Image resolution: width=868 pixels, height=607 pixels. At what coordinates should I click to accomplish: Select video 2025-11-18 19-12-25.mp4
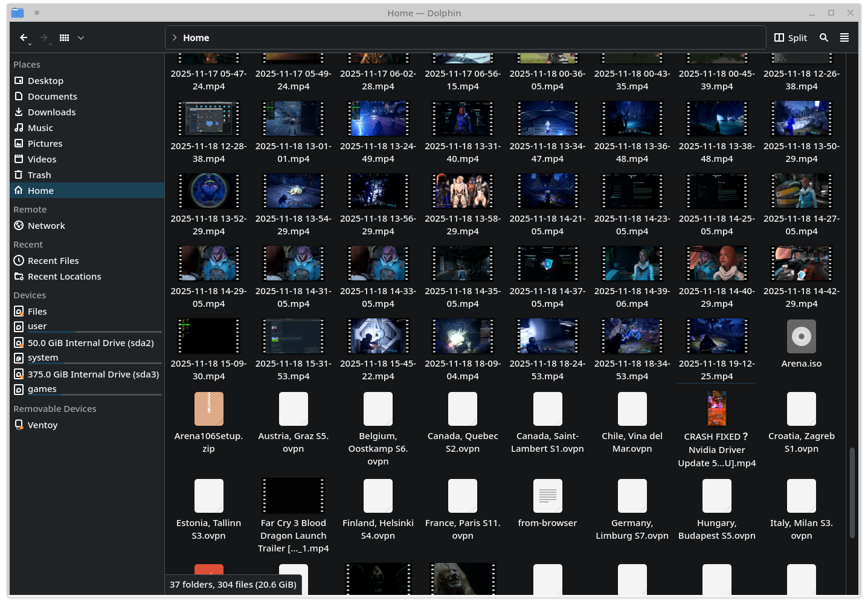tap(717, 350)
